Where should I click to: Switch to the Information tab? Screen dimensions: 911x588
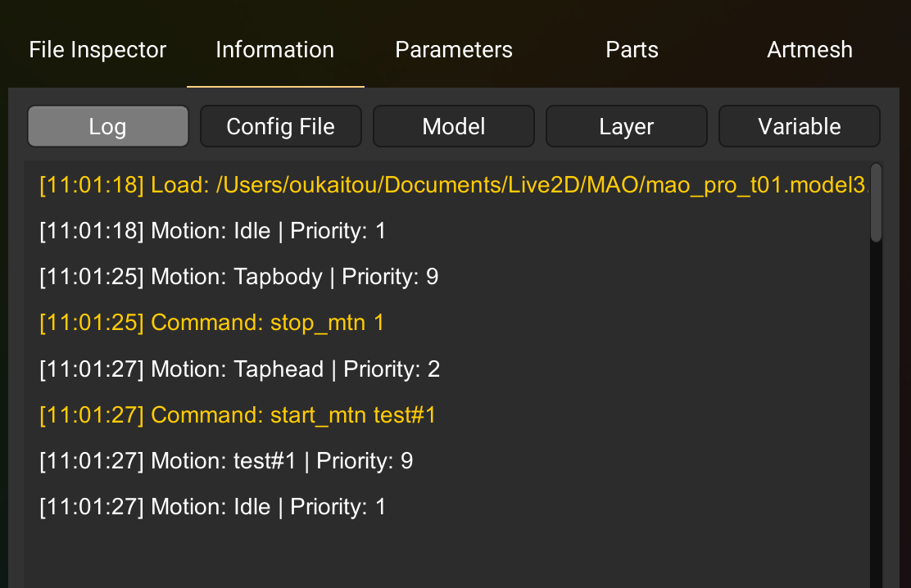(274, 50)
